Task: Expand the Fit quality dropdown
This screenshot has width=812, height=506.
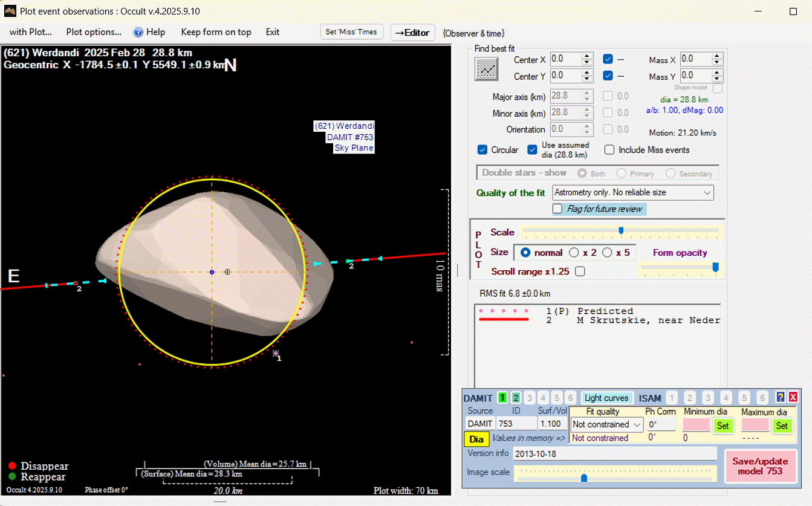Action: click(x=606, y=424)
